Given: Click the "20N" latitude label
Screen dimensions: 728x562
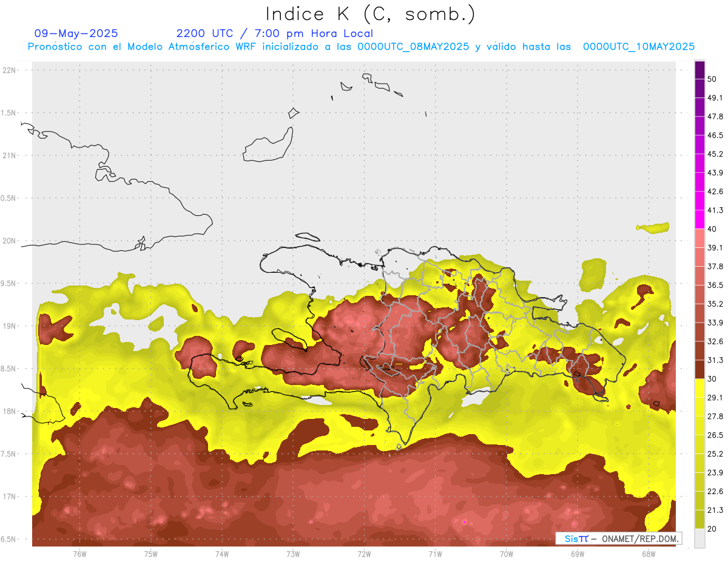Looking at the screenshot, I should (9, 241).
